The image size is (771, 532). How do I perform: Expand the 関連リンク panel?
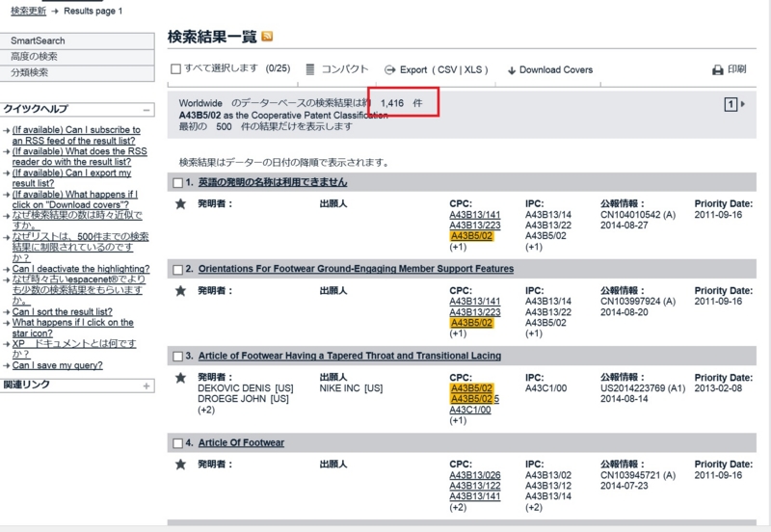click(146, 386)
